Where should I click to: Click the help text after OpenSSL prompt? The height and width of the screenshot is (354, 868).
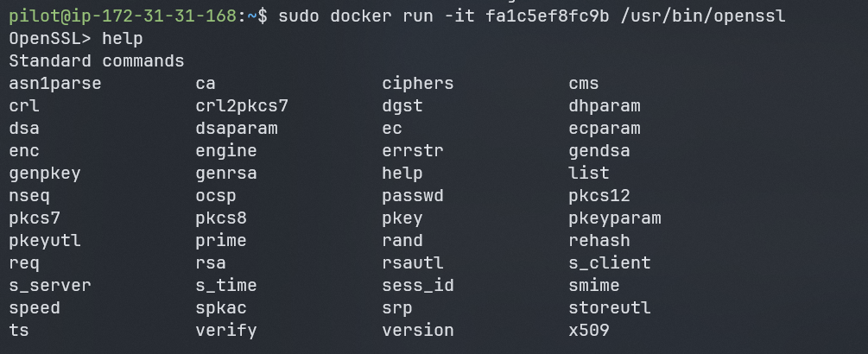coord(123,39)
